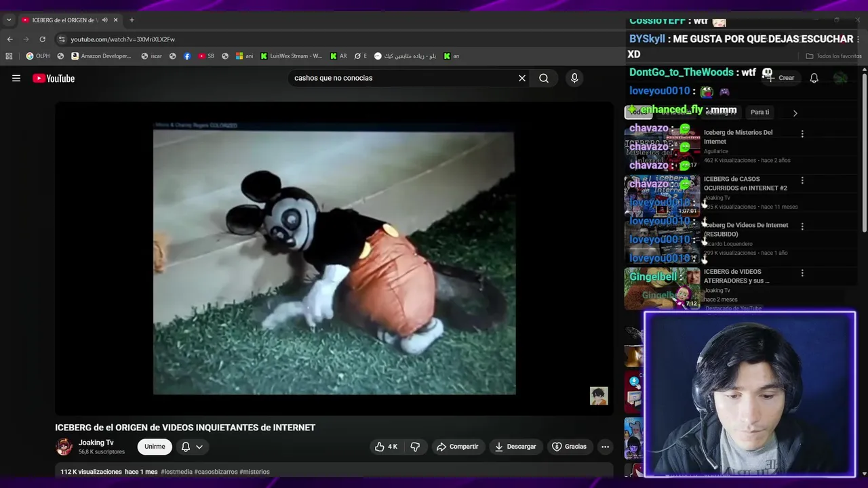Click the #misterios hashtag

coord(254,472)
